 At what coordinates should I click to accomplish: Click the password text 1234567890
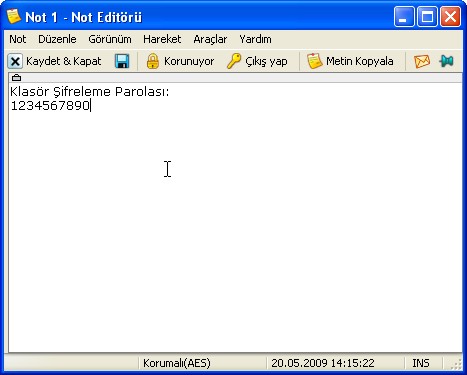pos(50,106)
